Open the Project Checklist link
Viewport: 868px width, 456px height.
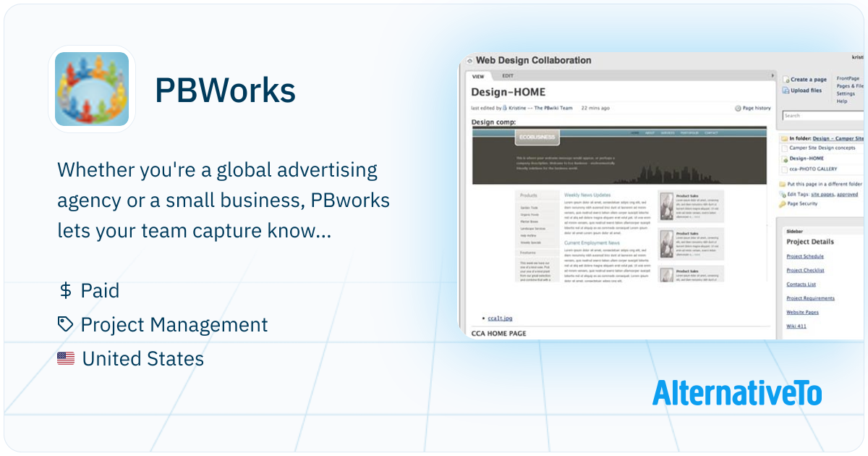tap(805, 271)
